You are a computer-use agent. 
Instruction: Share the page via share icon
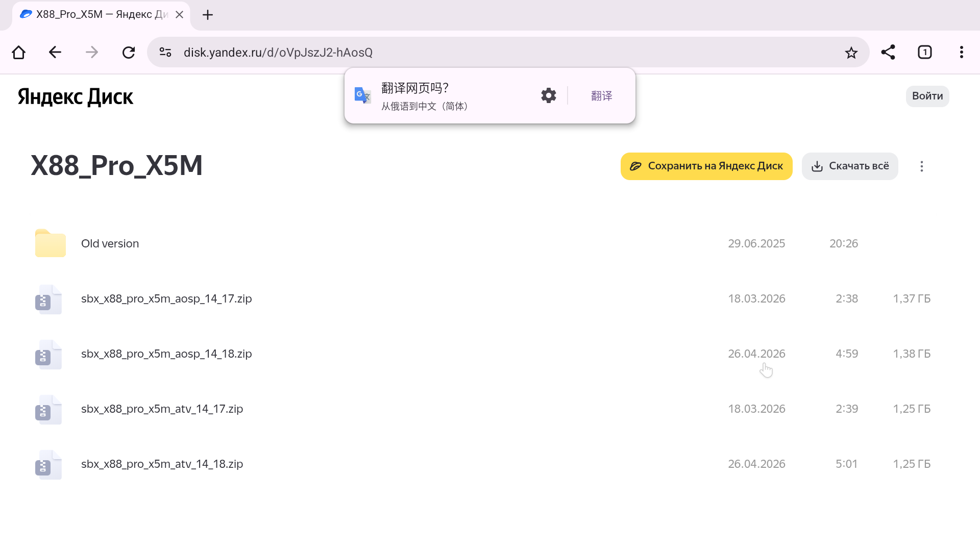888,53
